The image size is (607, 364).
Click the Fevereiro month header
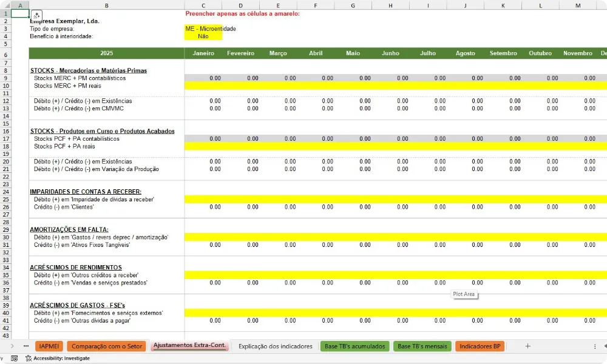(x=241, y=53)
